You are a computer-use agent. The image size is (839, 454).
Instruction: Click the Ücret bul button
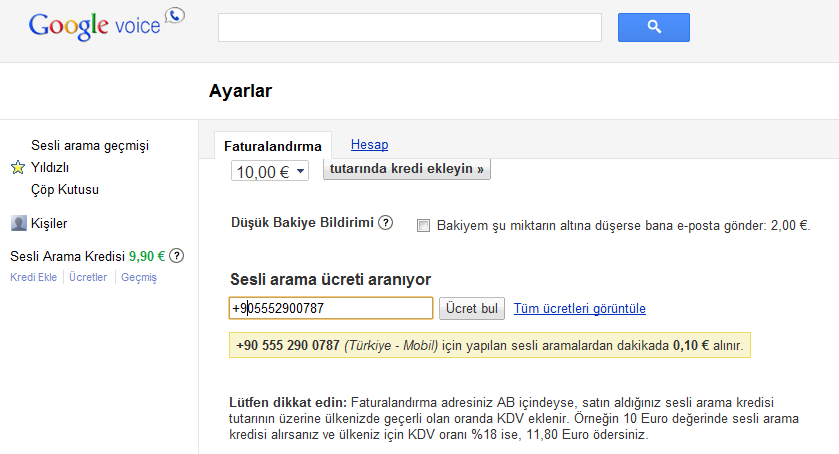(471, 308)
